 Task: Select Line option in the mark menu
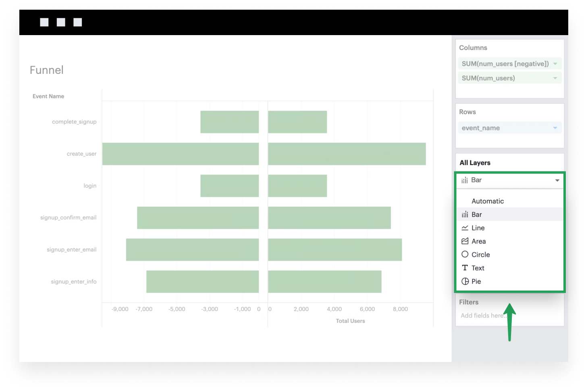point(478,228)
